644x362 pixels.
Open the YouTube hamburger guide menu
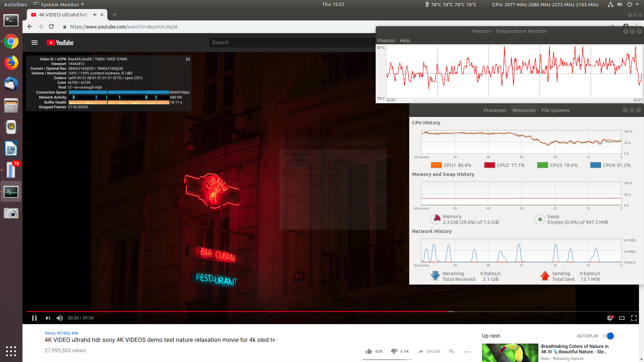coord(35,43)
